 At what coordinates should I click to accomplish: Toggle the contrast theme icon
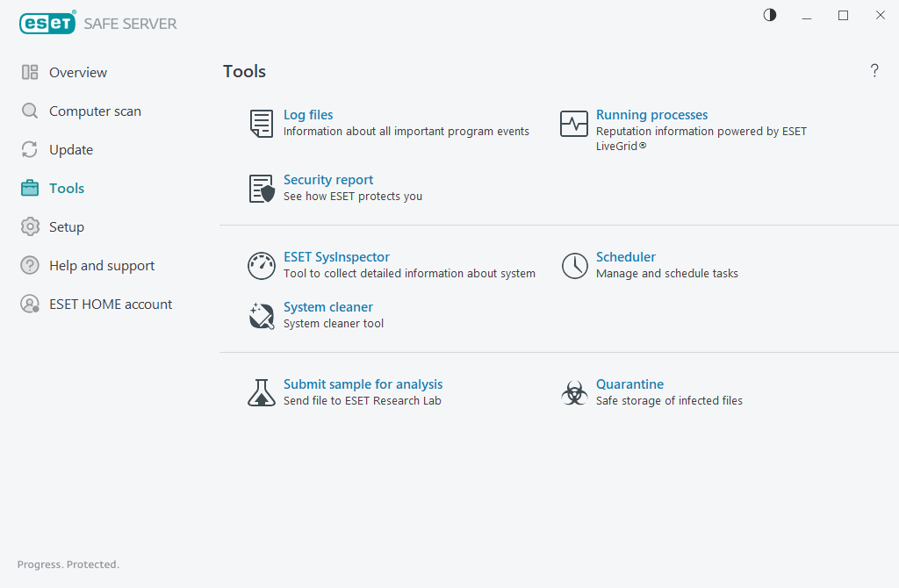pyautogui.click(x=770, y=15)
